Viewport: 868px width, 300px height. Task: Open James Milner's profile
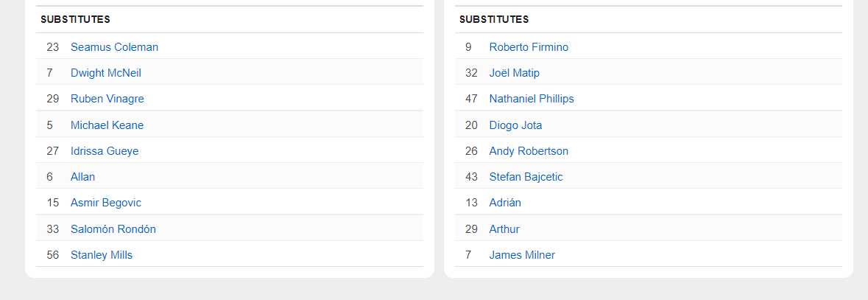coord(522,255)
